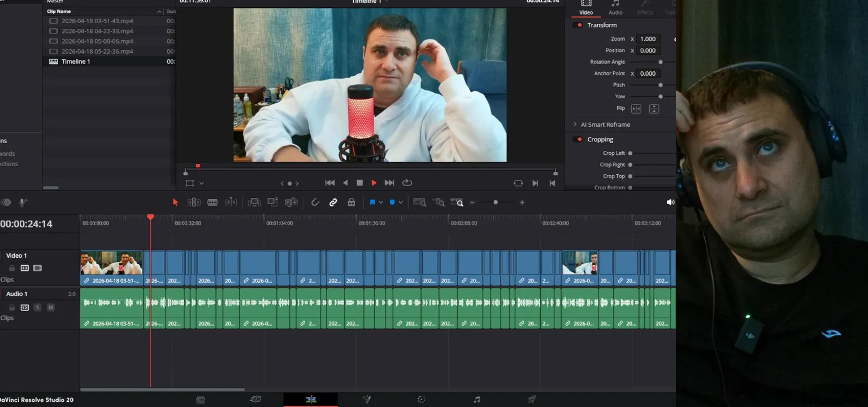Disable the Cropping section toggle
Screen dimensions: 868x407
coord(578,140)
